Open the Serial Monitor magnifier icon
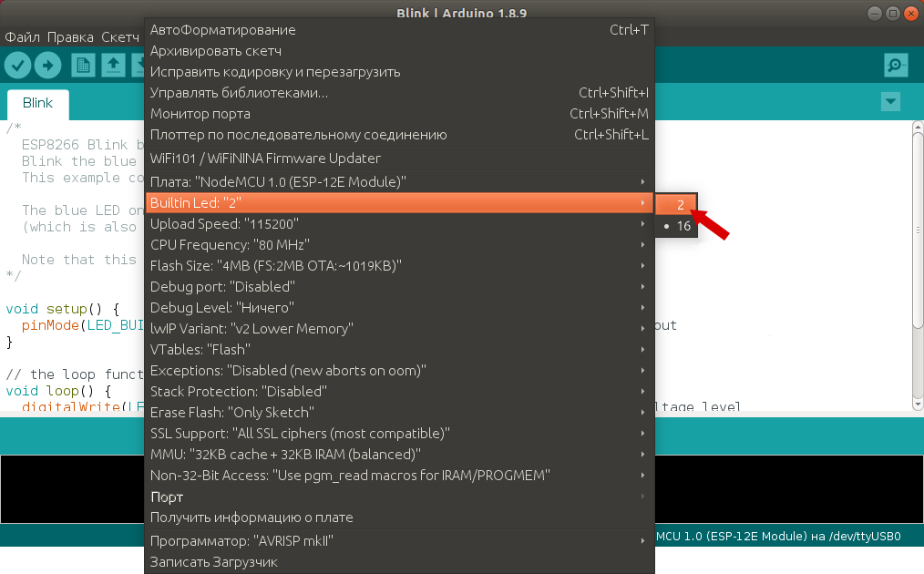Image resolution: width=924 pixels, height=574 pixels. (x=896, y=65)
